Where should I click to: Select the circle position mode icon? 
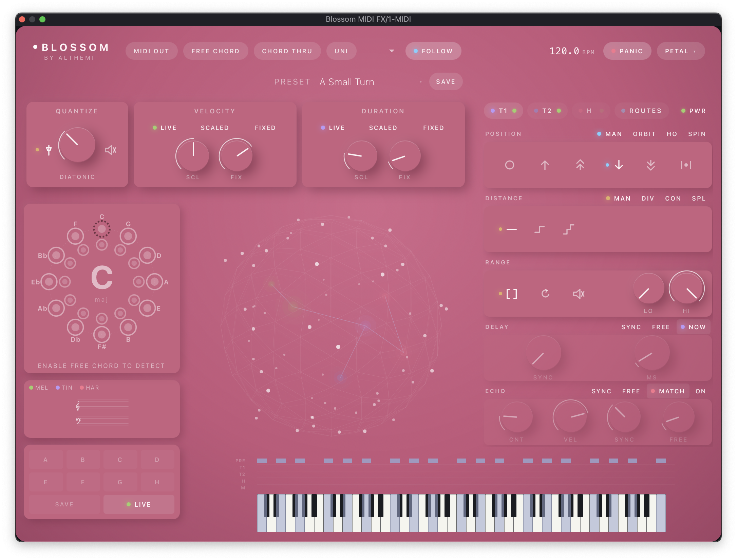click(510, 165)
